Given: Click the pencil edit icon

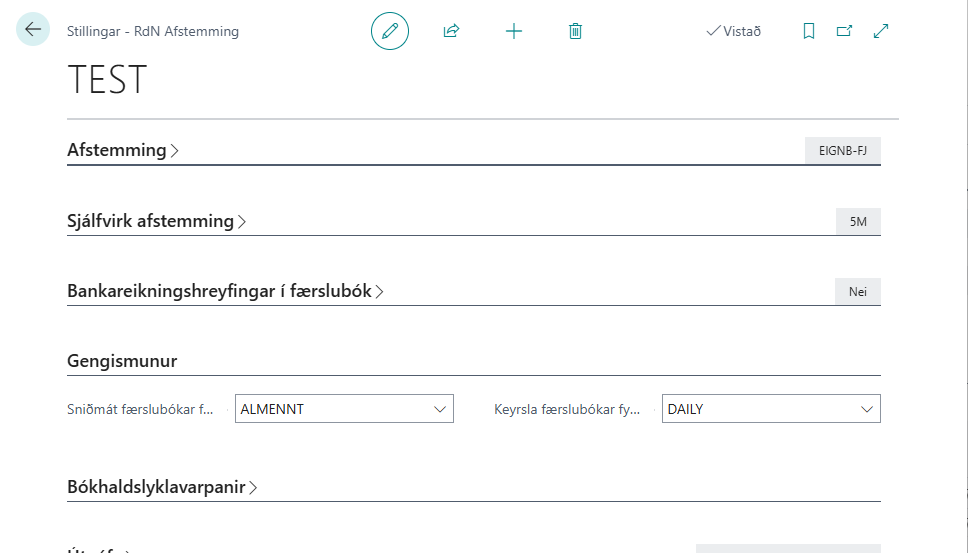Looking at the screenshot, I should click(x=390, y=31).
